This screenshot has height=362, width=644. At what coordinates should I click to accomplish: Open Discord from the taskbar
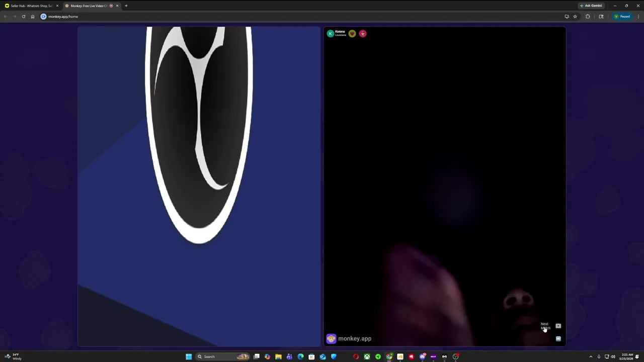pyautogui.click(x=422, y=356)
